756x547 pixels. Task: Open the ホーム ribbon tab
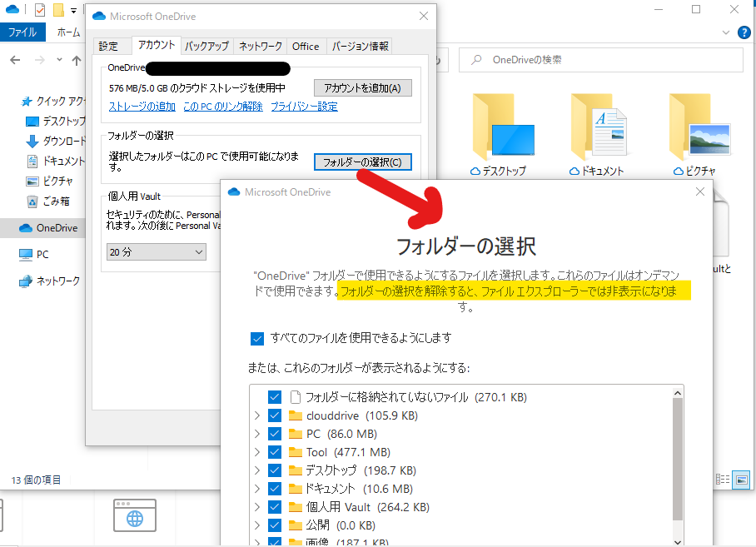click(x=68, y=32)
